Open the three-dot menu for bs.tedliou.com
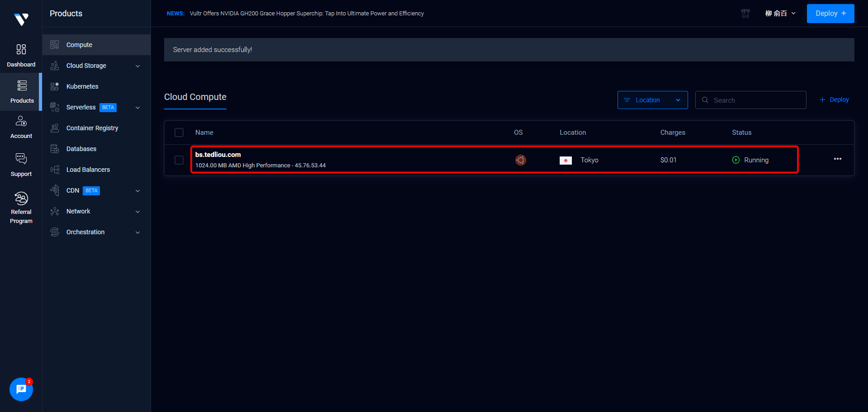Image resolution: width=868 pixels, height=412 pixels. pos(837,159)
